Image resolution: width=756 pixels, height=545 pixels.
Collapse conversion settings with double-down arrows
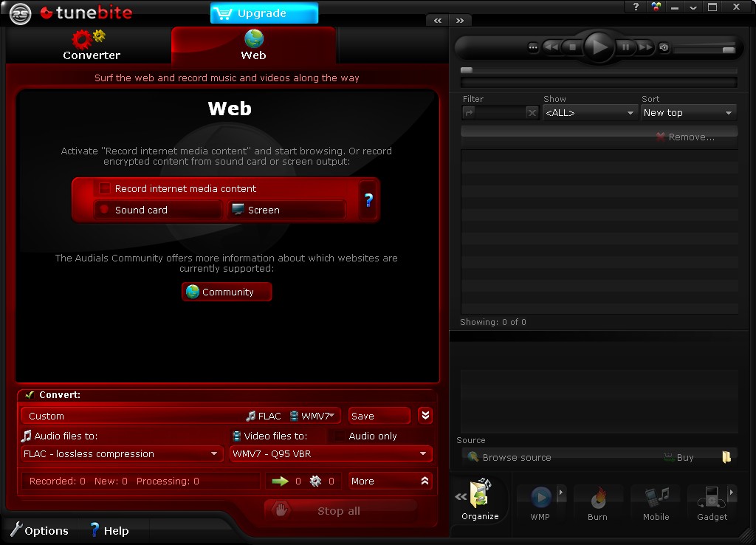[425, 415]
